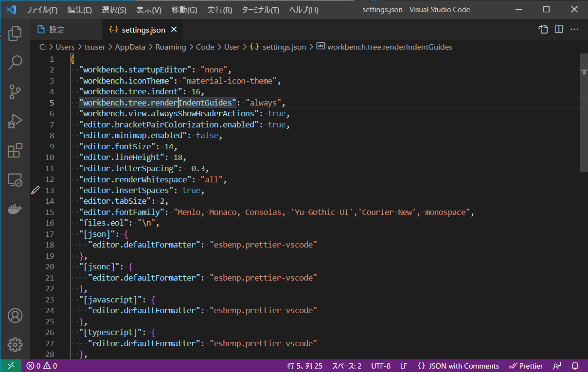Open the Extensions view icon
Screen dimensions: 588x372
[15, 150]
